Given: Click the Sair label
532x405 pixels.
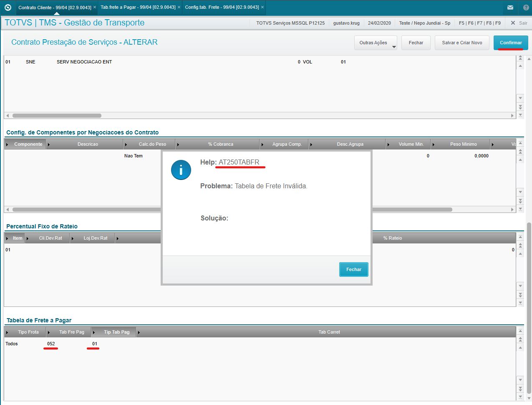Looking at the screenshot, I should pyautogui.click(x=523, y=23).
